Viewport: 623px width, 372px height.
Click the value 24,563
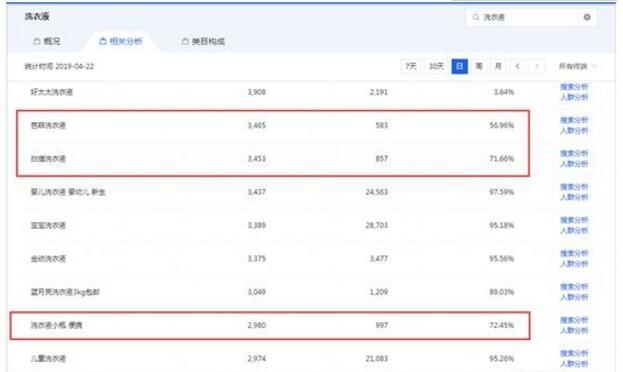[x=377, y=192]
